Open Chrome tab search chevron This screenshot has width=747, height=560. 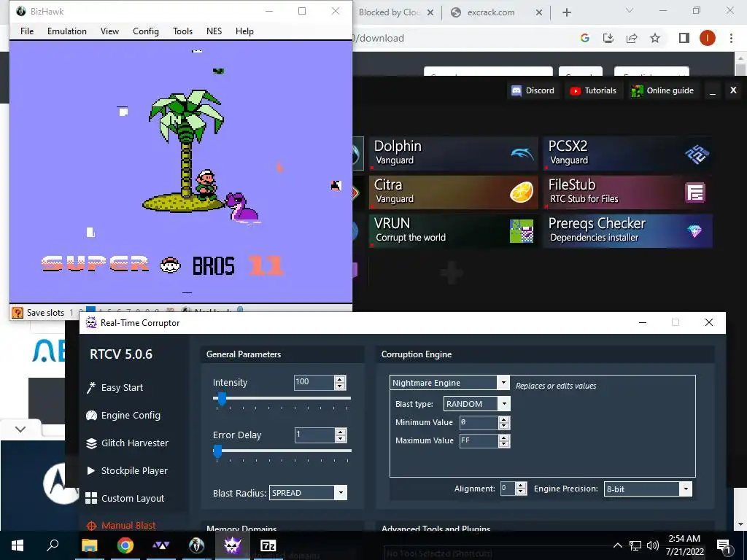(629, 10)
